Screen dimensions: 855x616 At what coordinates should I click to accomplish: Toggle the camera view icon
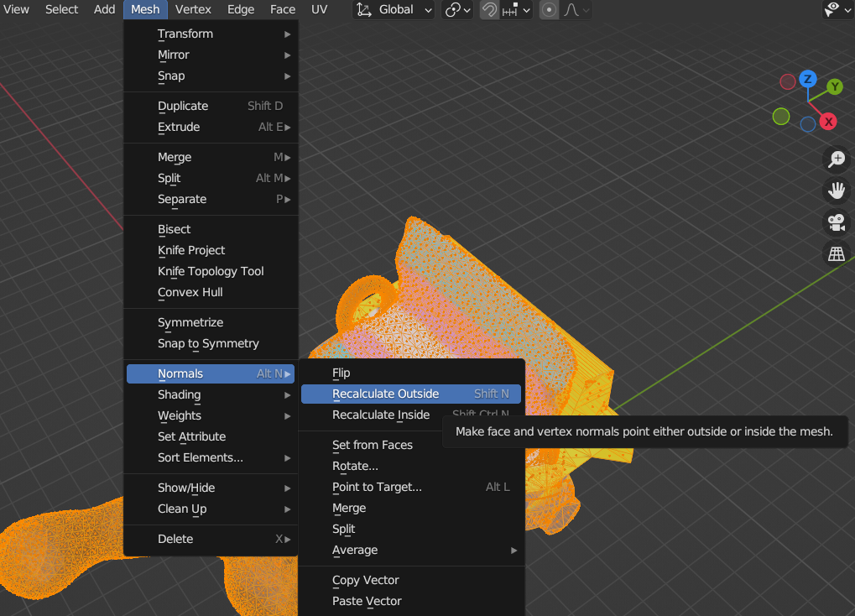click(836, 222)
